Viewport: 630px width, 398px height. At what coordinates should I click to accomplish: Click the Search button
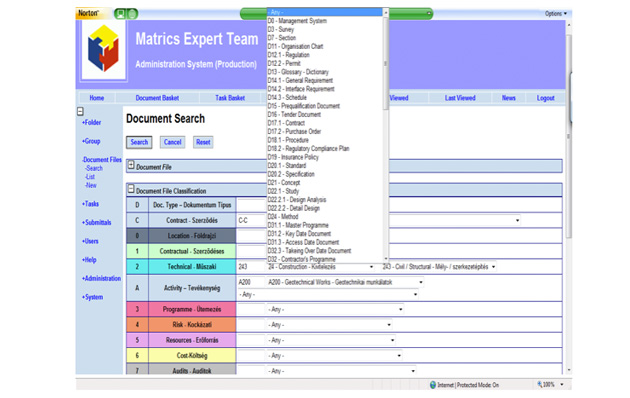coord(139,142)
